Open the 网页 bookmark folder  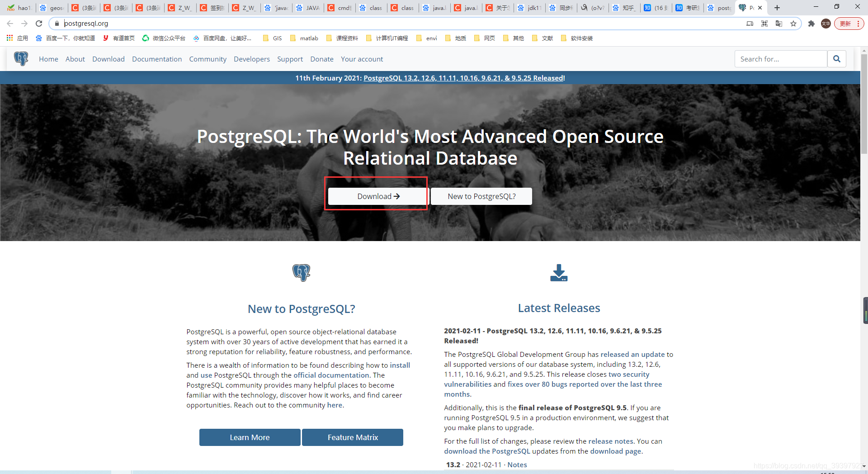[x=484, y=38]
